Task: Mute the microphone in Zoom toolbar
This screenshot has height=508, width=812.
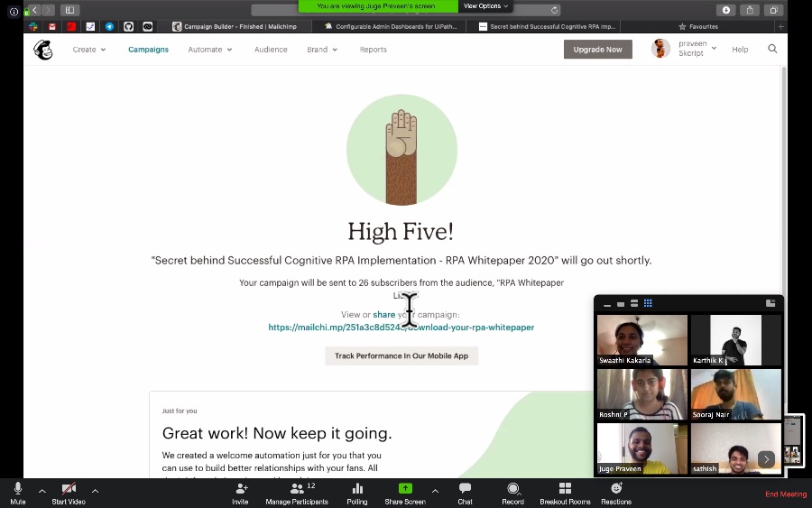Action: 18,488
